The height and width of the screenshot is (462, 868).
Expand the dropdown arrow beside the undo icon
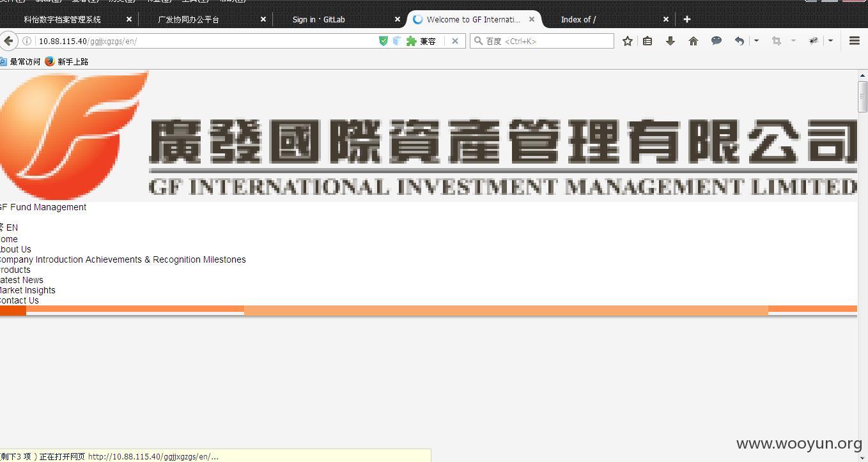(x=756, y=41)
